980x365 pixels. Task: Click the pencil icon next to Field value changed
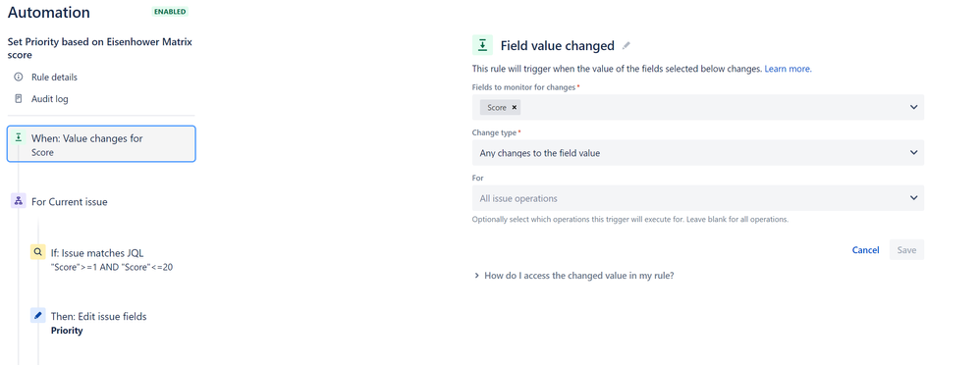pos(626,45)
